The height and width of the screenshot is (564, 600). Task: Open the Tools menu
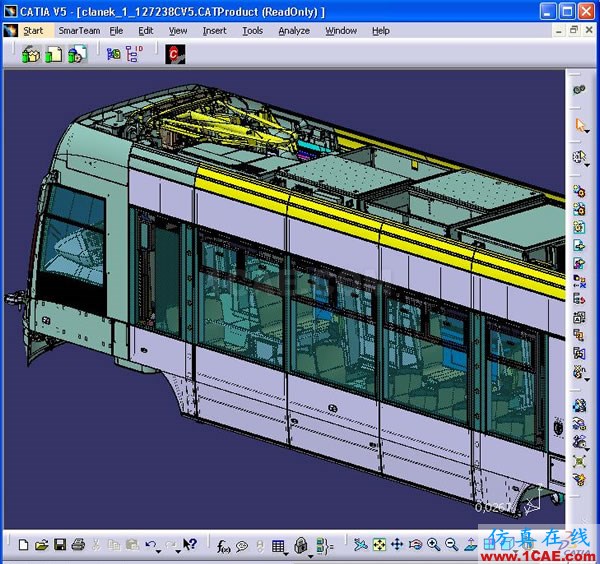point(253,31)
